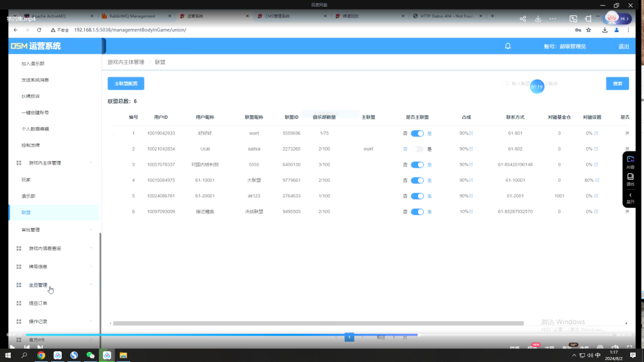The image size is (644, 362).
Task: Click the 课件 icon on the floating panel
Action: [630, 179]
